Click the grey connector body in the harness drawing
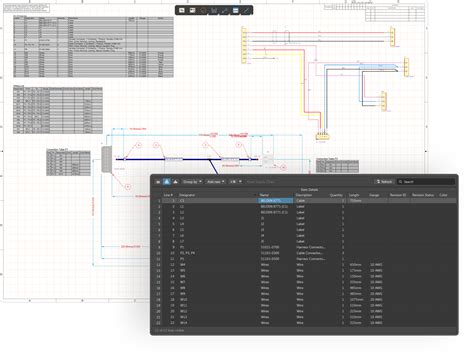This screenshot has height=361, width=474. click(x=107, y=159)
